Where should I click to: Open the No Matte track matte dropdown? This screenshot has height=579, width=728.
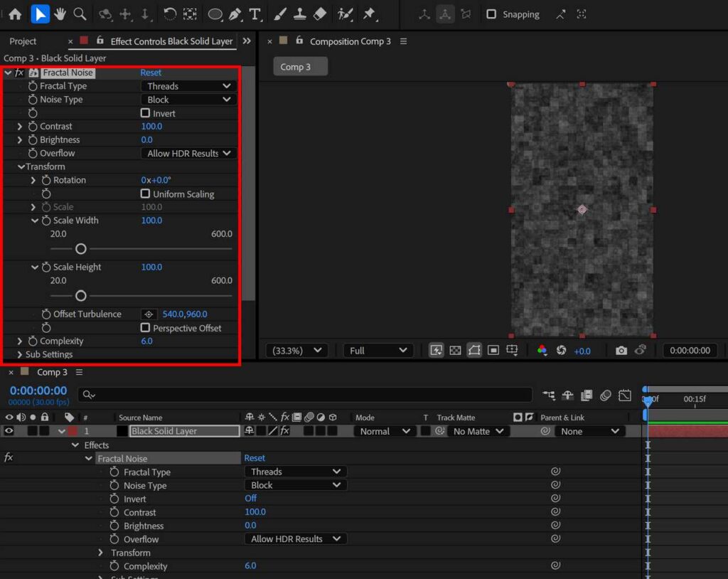(x=478, y=431)
